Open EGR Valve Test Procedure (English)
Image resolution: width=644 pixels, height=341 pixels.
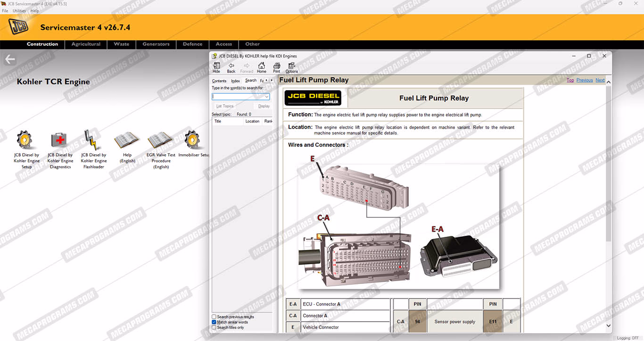[x=160, y=140]
